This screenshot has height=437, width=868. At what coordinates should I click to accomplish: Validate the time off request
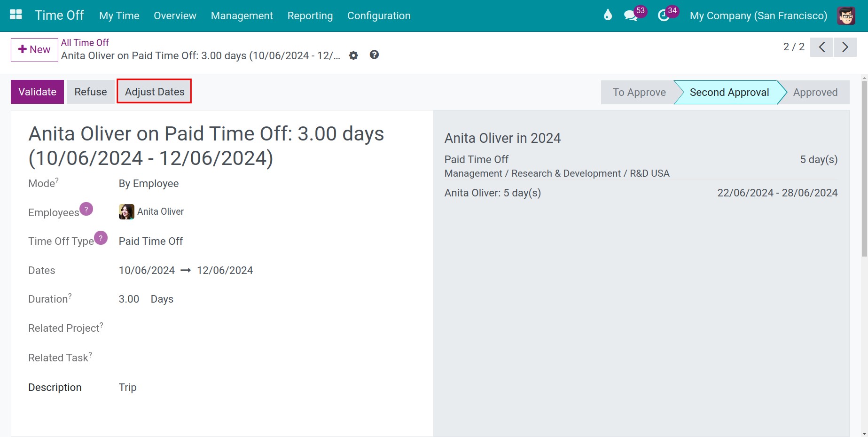coord(37,92)
